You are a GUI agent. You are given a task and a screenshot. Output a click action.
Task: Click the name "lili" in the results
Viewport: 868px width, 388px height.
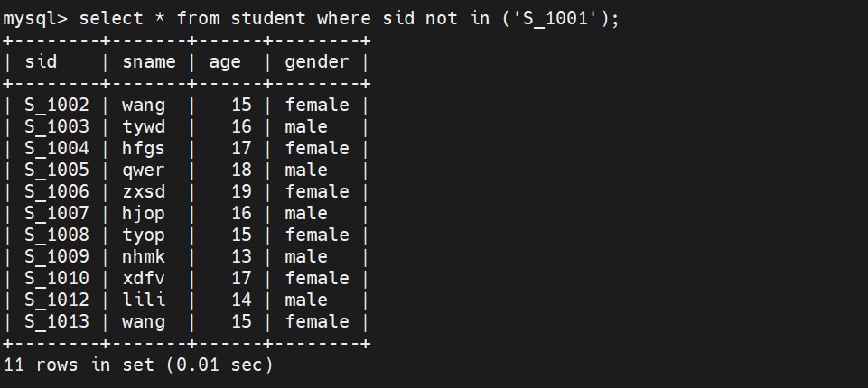144,300
